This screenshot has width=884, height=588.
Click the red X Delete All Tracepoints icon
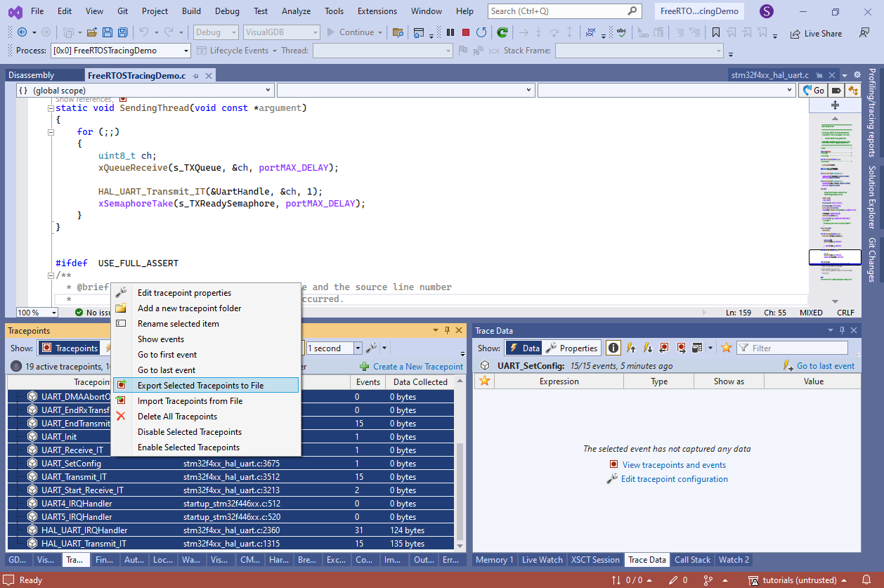click(x=121, y=417)
